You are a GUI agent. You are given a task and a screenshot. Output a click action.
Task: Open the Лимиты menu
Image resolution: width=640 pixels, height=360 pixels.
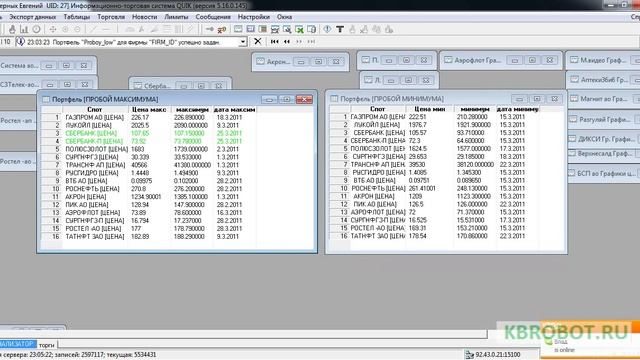(176, 17)
